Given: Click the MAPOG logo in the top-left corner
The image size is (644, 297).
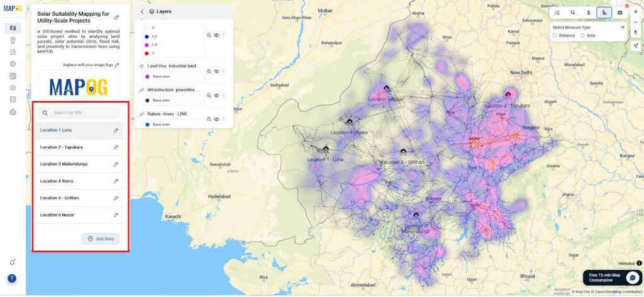Looking at the screenshot, I should click(13, 9).
